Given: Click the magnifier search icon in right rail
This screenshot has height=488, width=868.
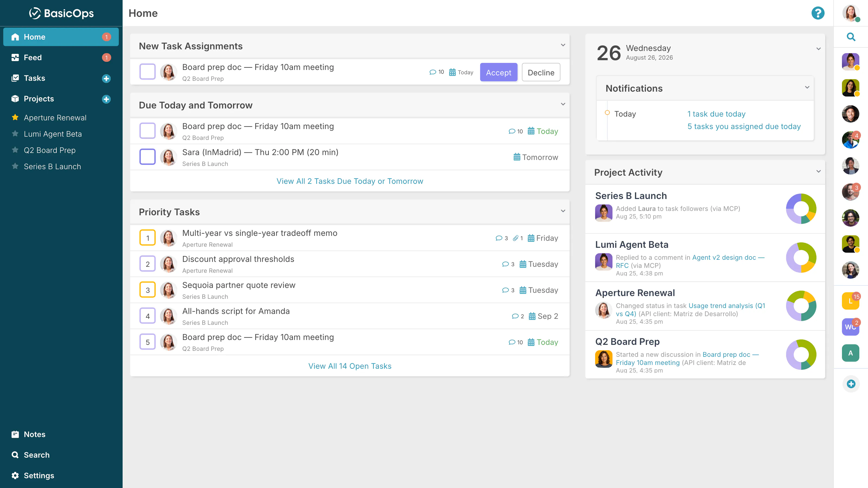Looking at the screenshot, I should (851, 37).
